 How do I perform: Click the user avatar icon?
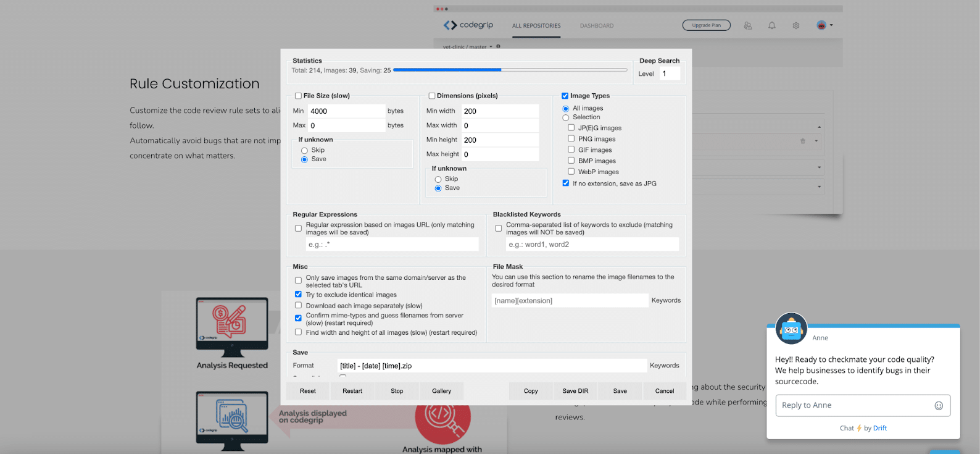tap(821, 25)
